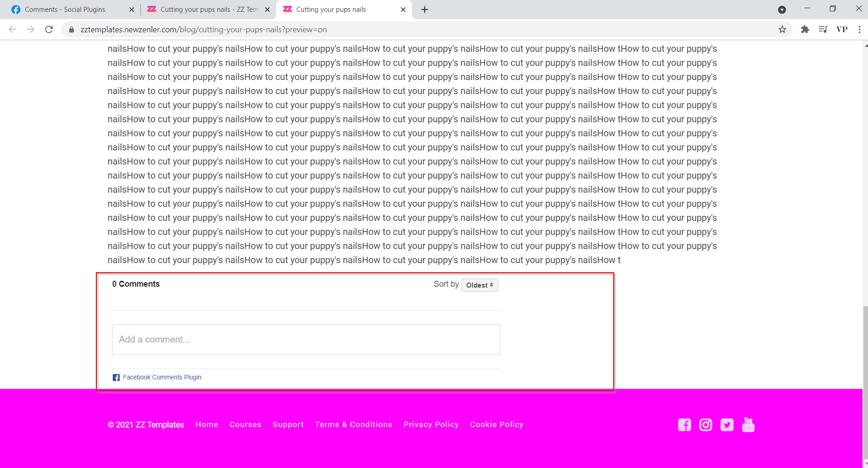Go back to previous page
The image size is (868, 468).
13,30
